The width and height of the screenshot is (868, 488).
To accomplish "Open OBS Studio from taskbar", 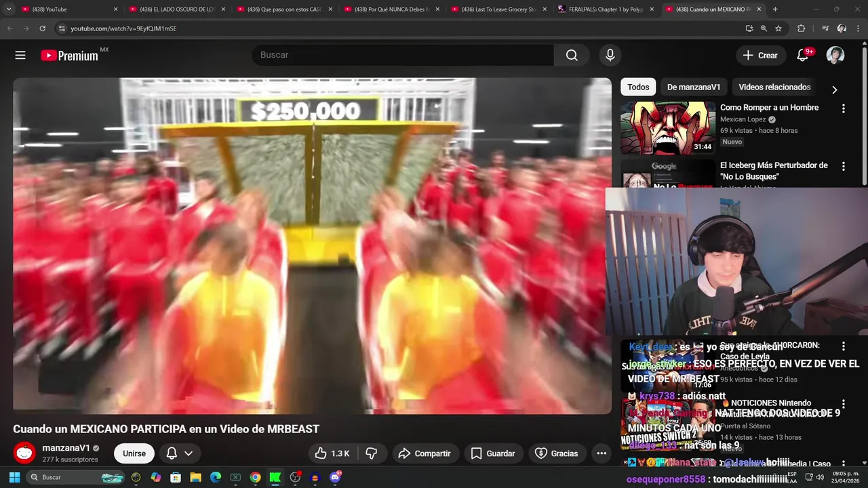I will coord(295,477).
